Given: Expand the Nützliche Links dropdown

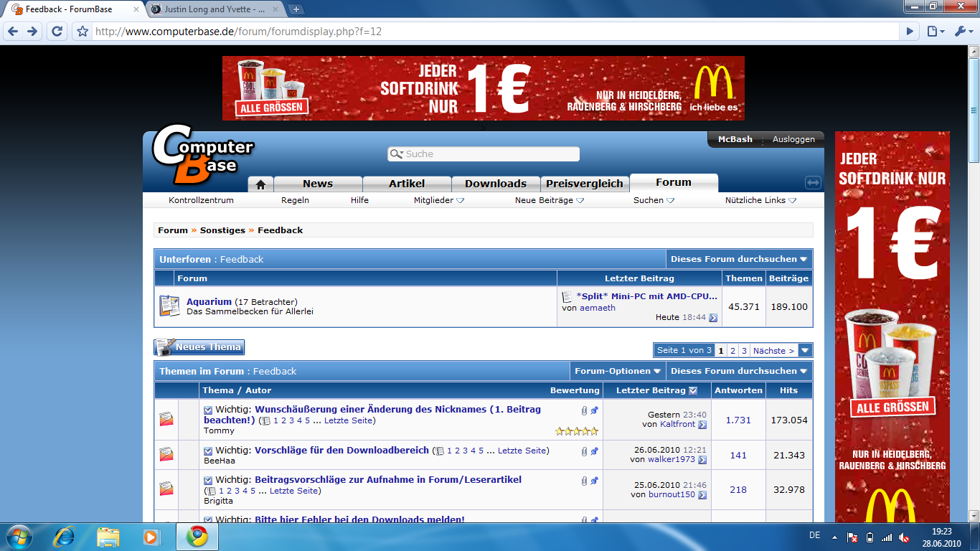Looking at the screenshot, I should click(x=760, y=200).
